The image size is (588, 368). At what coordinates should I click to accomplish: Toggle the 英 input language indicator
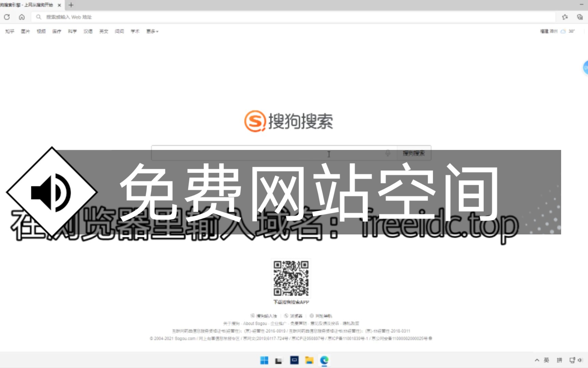coord(546,360)
